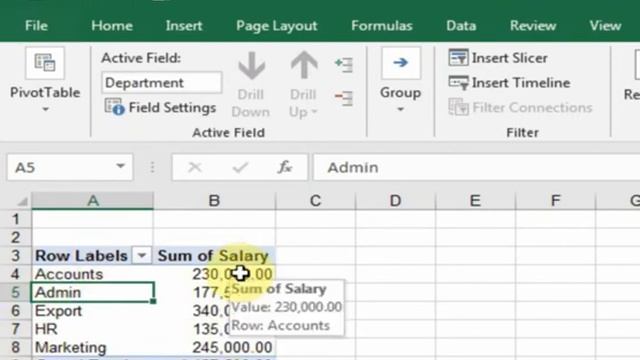Select the Accounts cell
The image size is (640, 360).
coord(93,274)
